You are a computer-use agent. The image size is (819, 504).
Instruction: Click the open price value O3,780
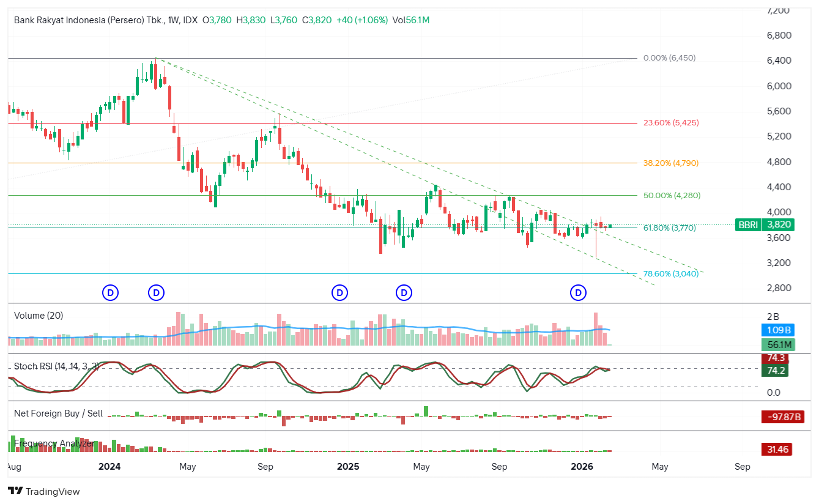[217, 20]
